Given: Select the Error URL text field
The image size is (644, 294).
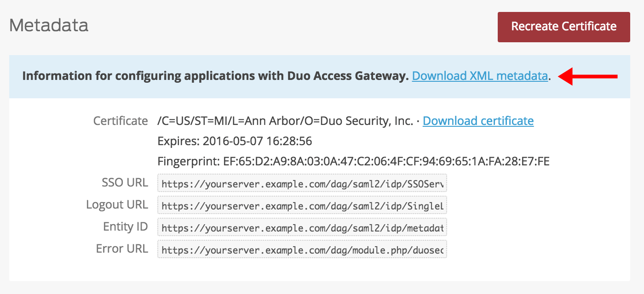Looking at the screenshot, I should click(x=302, y=250).
